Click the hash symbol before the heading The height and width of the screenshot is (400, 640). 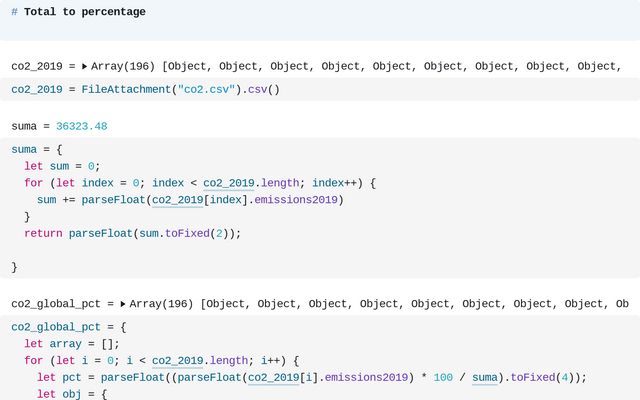click(14, 12)
